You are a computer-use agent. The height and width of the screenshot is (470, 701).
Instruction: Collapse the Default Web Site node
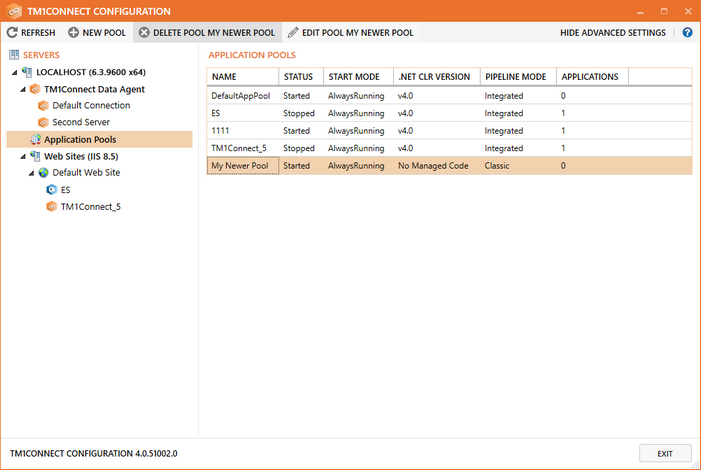[31, 173]
